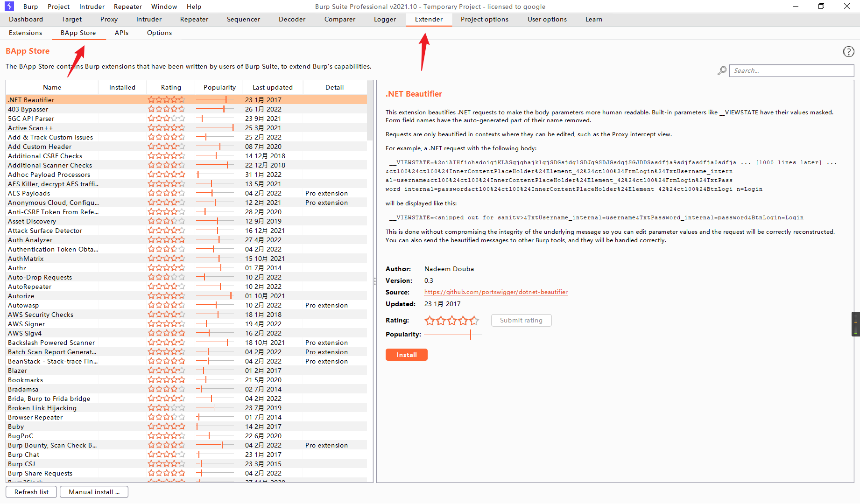Sort the list by Name column
The width and height of the screenshot is (860, 504).
(x=52, y=87)
